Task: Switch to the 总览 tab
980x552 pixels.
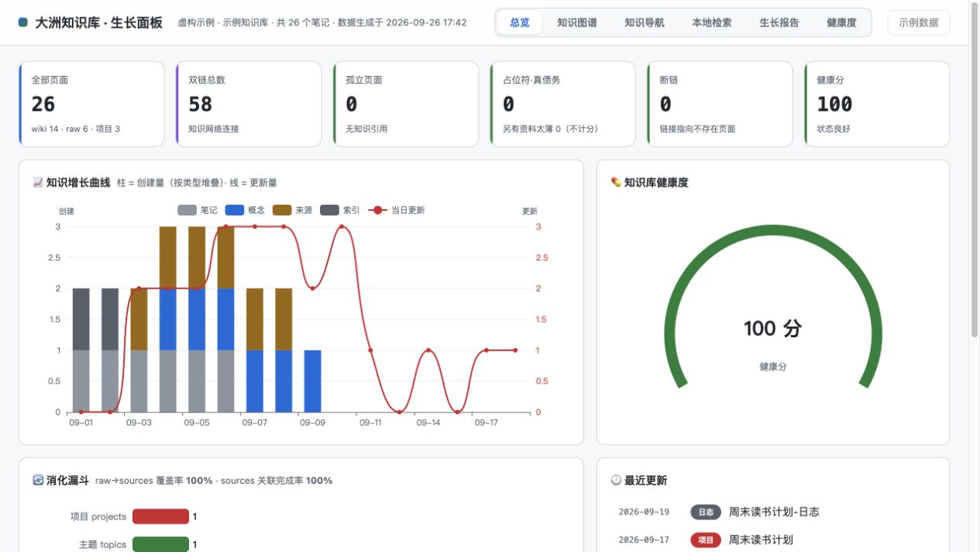Action: pos(520,22)
